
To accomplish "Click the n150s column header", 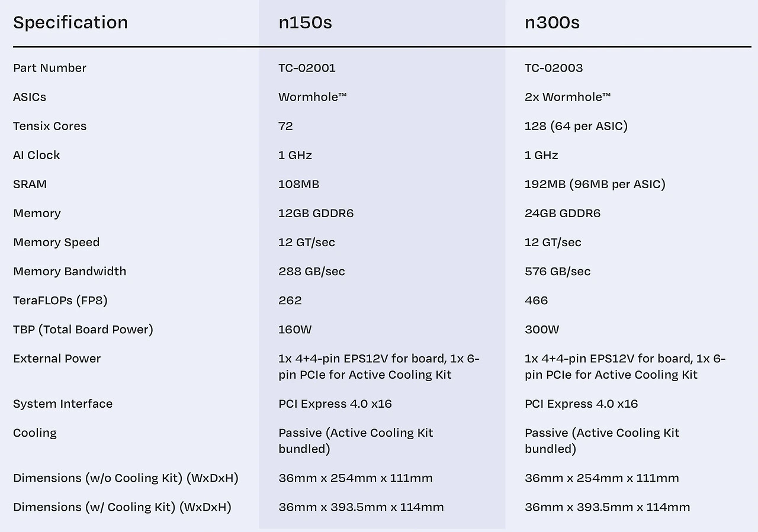I will tap(305, 22).
